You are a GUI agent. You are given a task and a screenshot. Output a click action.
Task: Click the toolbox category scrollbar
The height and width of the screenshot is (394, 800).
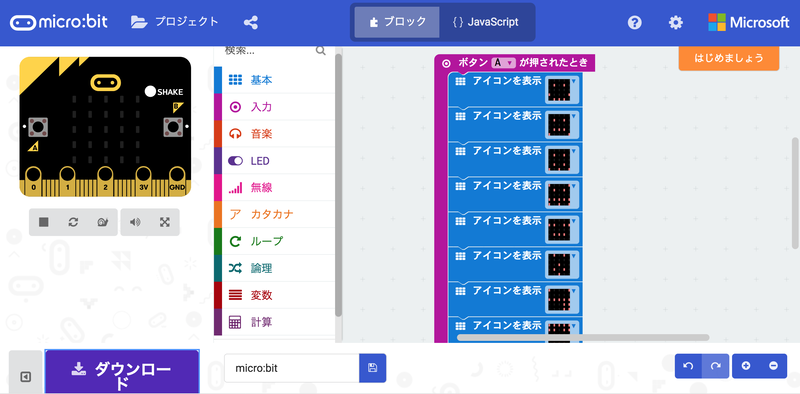338,185
